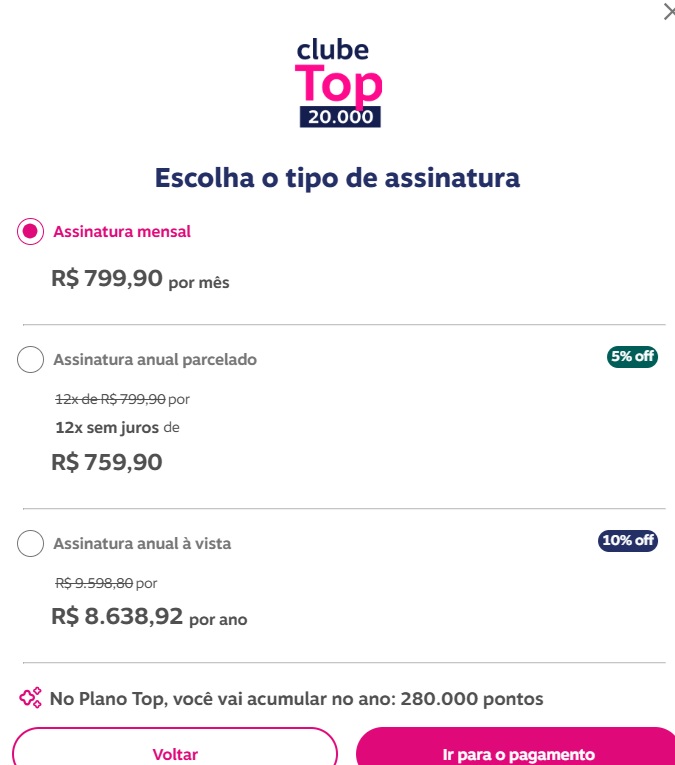Click the R$ 8.638,92 por ano price

pos(149,617)
